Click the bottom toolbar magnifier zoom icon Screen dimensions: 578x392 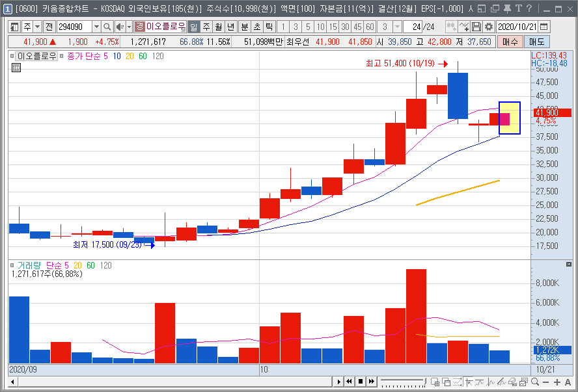[x=535, y=382]
